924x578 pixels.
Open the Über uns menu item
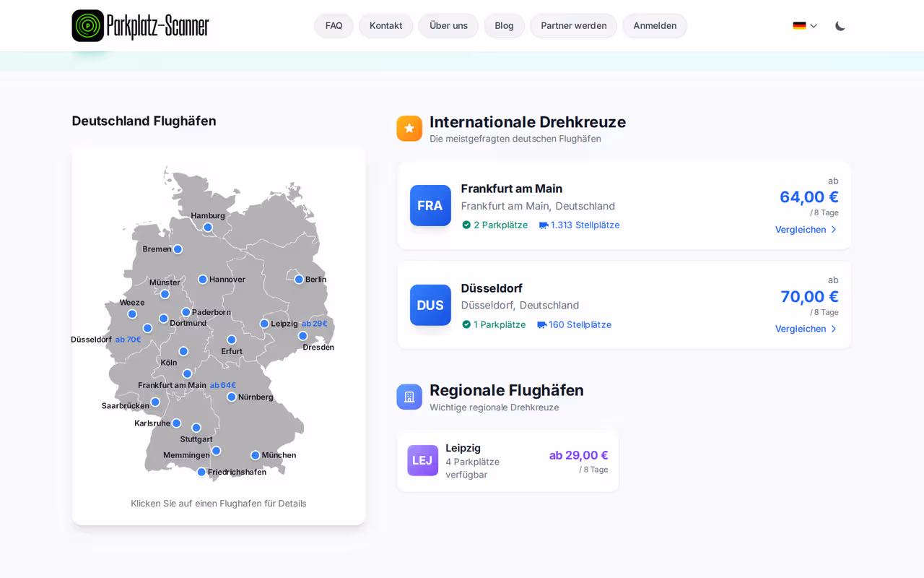click(448, 26)
